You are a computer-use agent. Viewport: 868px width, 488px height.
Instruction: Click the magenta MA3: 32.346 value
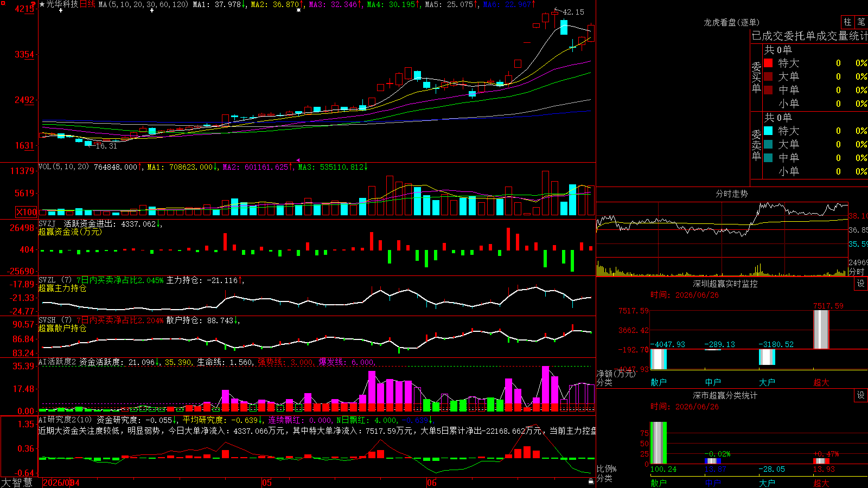click(335, 4)
